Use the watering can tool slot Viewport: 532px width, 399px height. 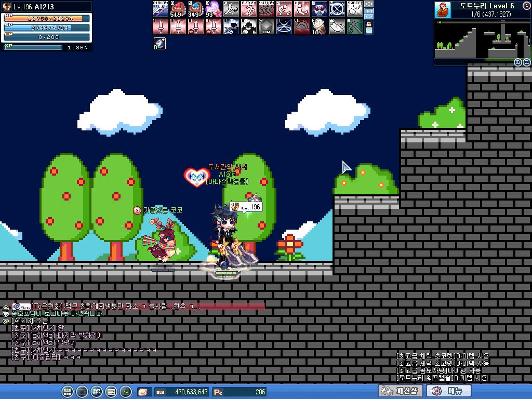point(337,26)
